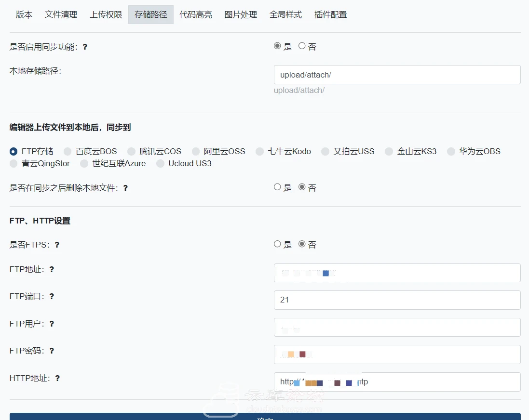Switch to the 文件清理 tab
This screenshot has height=420, width=529.
(x=61, y=14)
